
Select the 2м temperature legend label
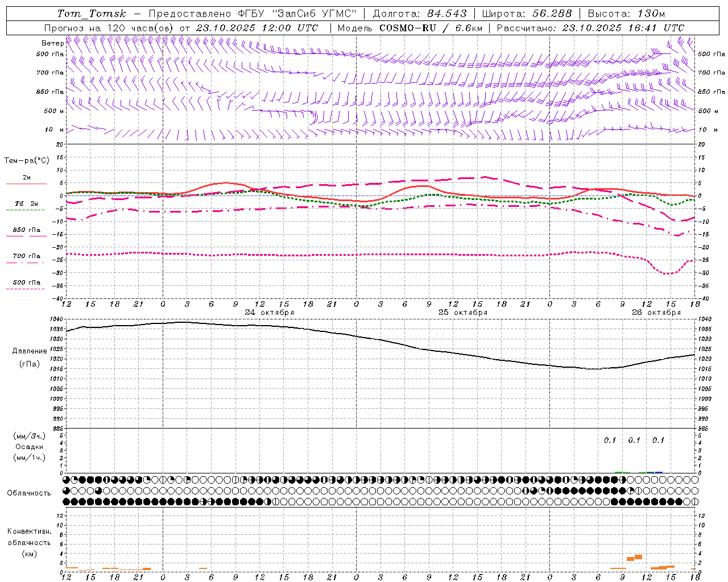point(27,177)
